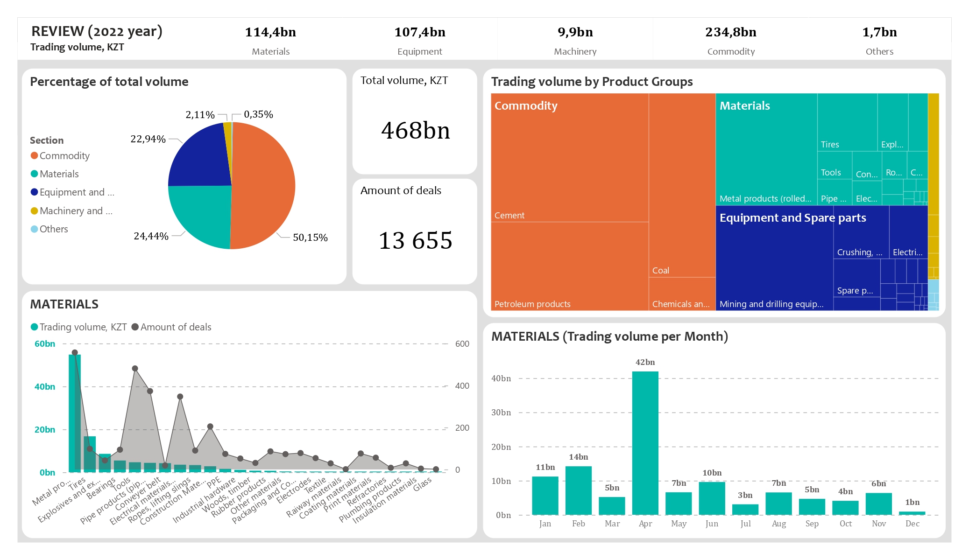969x560 pixels.
Task: Select the Electri... treemap tile
Action: coord(908,232)
